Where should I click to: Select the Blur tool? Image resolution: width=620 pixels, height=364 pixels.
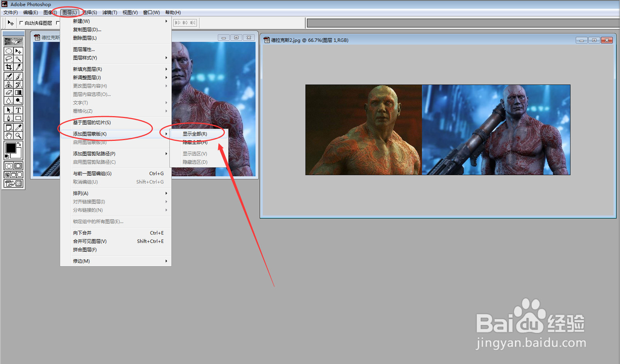pyautogui.click(x=9, y=101)
